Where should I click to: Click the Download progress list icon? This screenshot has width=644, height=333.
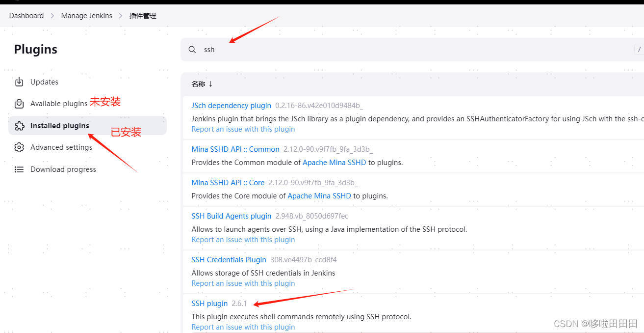coord(19,169)
